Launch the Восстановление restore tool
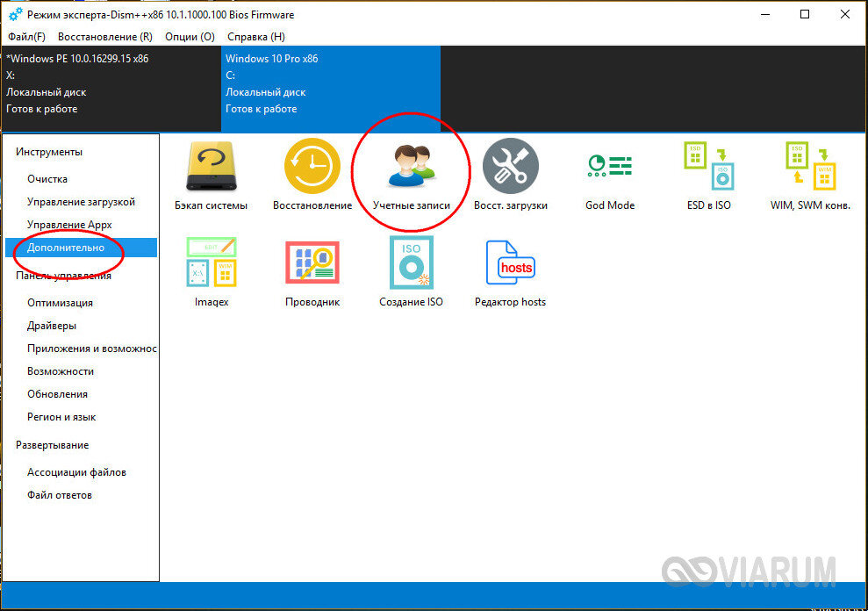The height and width of the screenshot is (611, 868). pos(312,176)
